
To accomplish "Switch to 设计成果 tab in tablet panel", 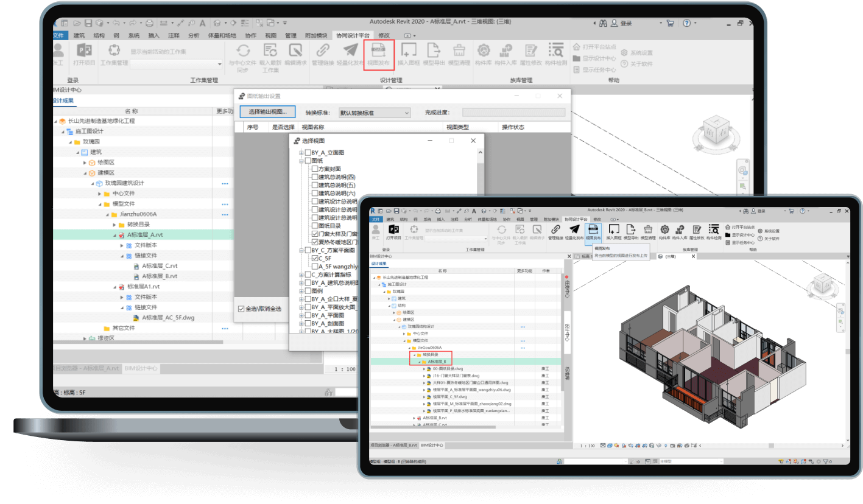I will coord(379,264).
